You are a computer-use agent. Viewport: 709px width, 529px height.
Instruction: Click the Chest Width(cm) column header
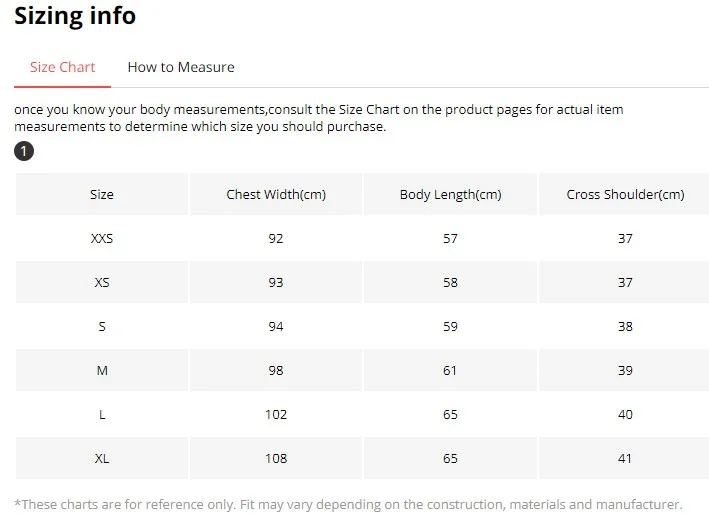(276, 194)
